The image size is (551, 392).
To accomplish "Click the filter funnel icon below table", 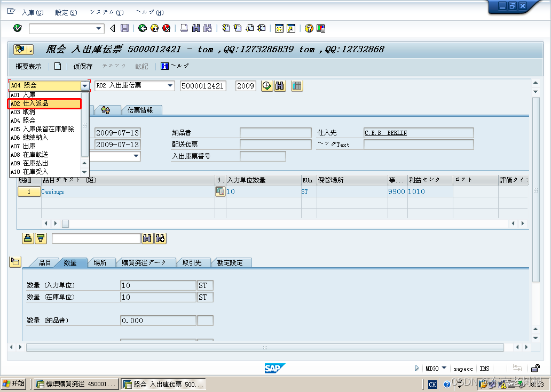I will (x=41, y=238).
